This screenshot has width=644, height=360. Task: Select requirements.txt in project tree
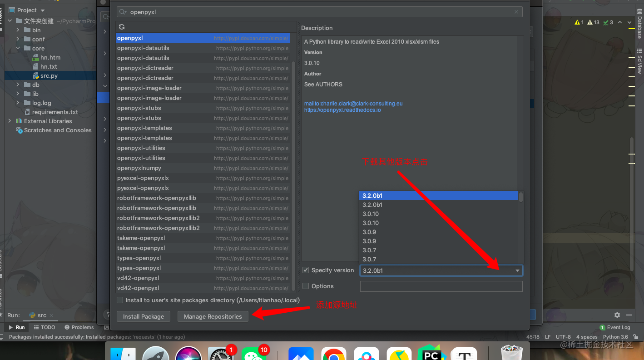51,112
